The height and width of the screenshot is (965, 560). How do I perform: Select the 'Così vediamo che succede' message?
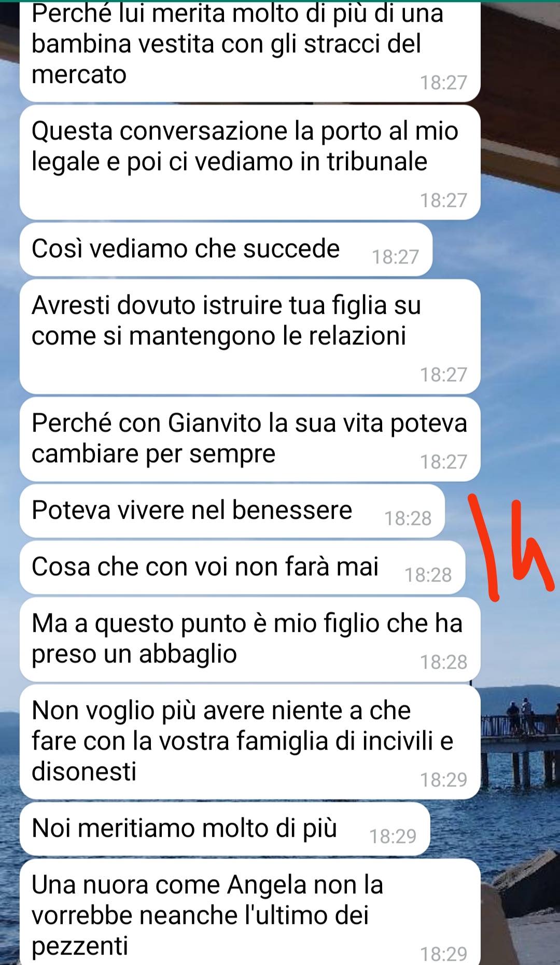tap(226, 250)
